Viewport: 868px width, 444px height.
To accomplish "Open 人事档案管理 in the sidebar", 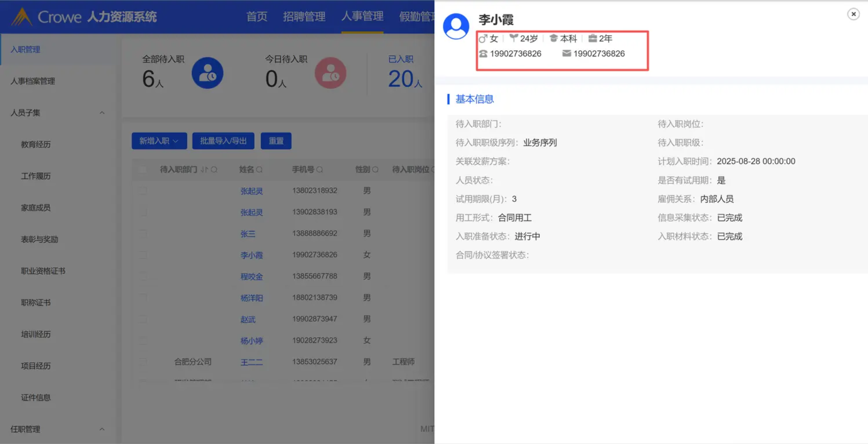I will click(33, 81).
